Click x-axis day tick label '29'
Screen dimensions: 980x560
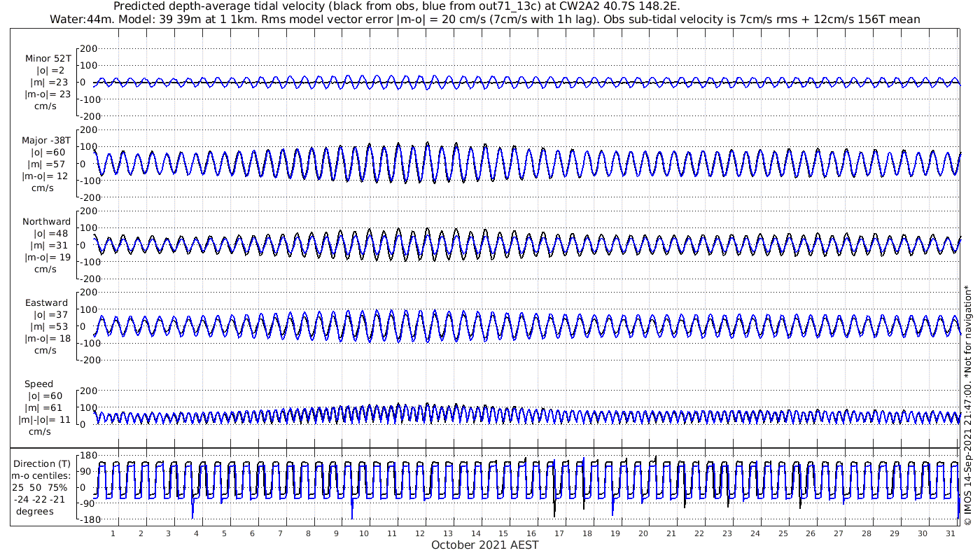click(895, 533)
